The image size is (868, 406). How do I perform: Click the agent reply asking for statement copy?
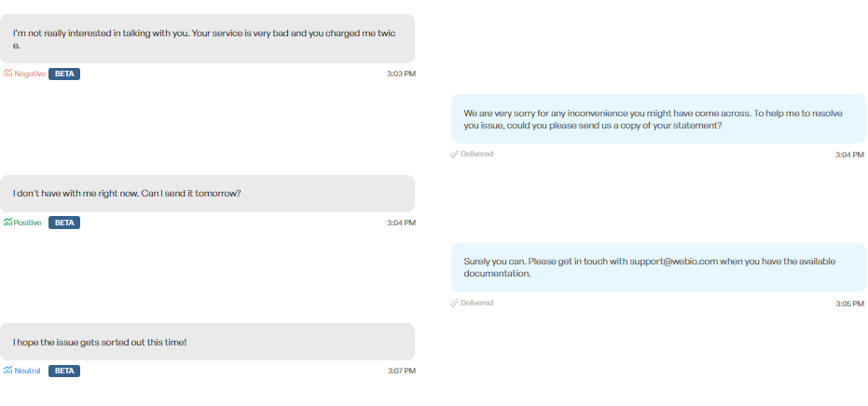pyautogui.click(x=658, y=119)
